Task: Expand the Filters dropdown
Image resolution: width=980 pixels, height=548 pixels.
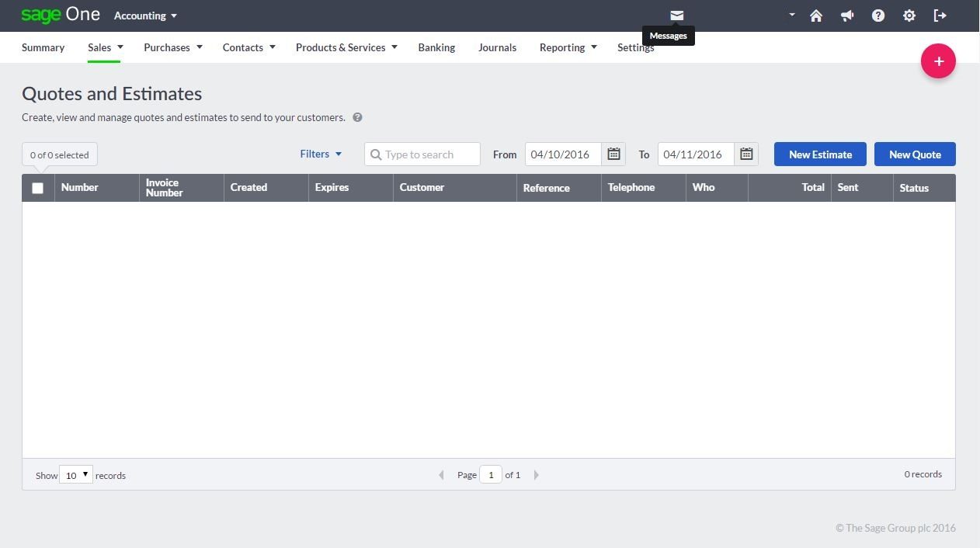Action: coord(321,154)
